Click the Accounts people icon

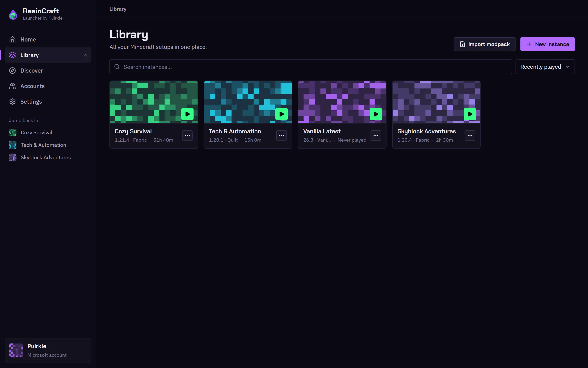click(12, 86)
